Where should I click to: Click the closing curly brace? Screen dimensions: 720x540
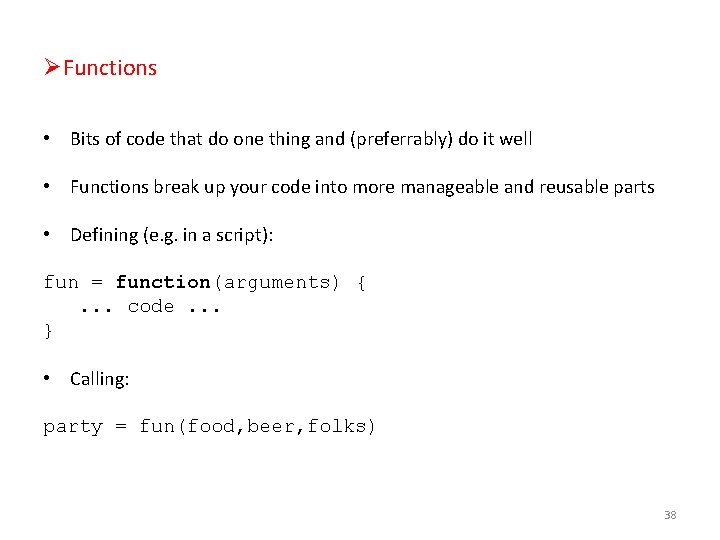click(x=48, y=331)
